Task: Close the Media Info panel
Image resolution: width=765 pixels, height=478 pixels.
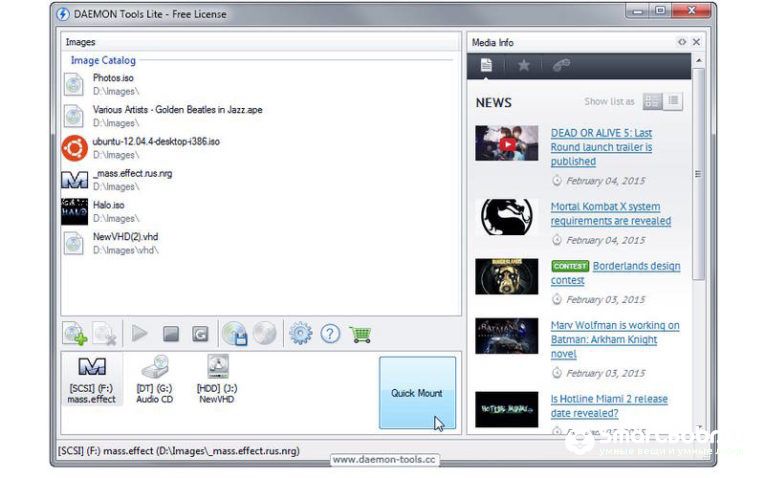Action: [x=697, y=42]
